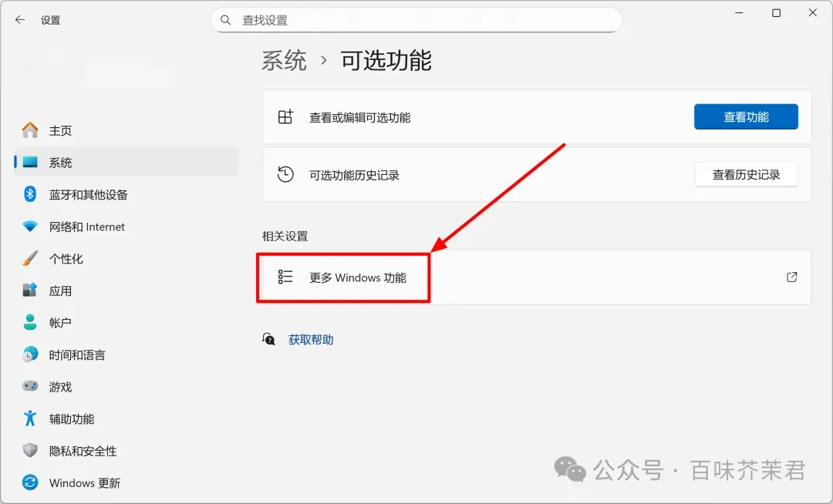The image size is (833, 504).
Task: Click the 可选功能 page title
Action: pyautogui.click(x=386, y=60)
